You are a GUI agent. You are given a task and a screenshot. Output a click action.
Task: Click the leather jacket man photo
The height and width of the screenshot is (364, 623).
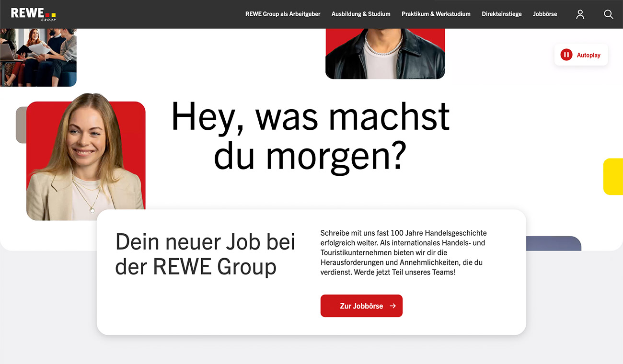385,54
